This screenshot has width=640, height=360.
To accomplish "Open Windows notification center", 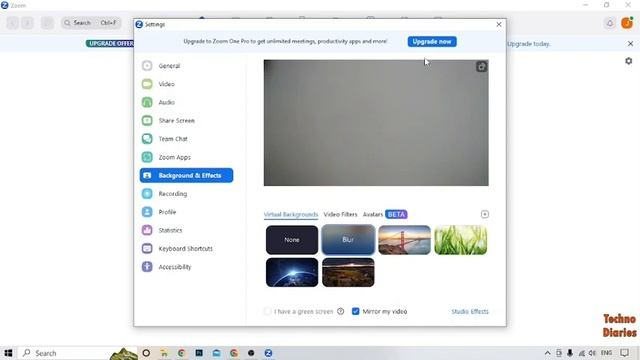I will [624, 353].
